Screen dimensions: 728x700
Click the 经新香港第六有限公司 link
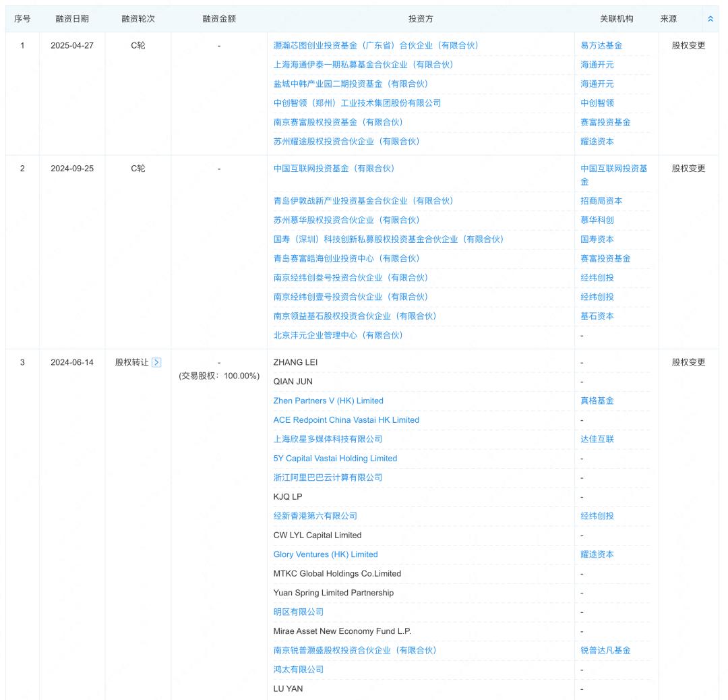[315, 516]
